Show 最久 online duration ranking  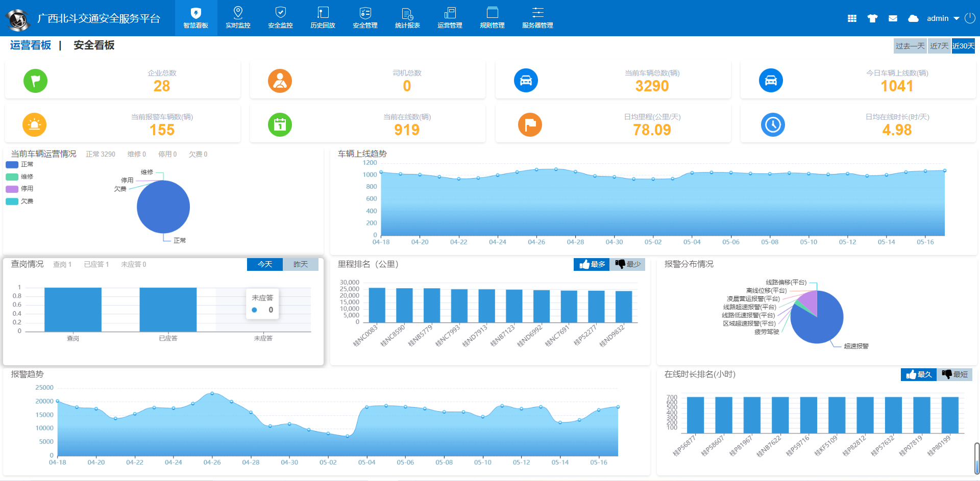pyautogui.click(x=919, y=374)
